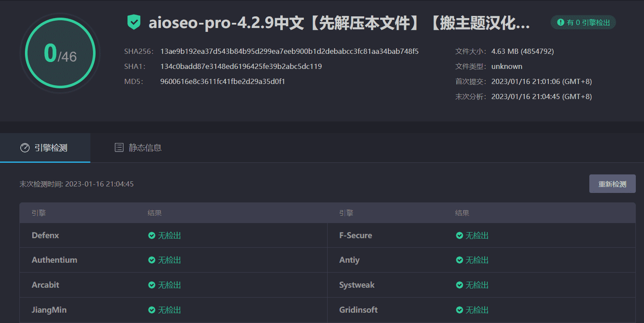Select the MD5 hash value
Image resolution: width=644 pixels, height=323 pixels.
pyautogui.click(x=223, y=81)
